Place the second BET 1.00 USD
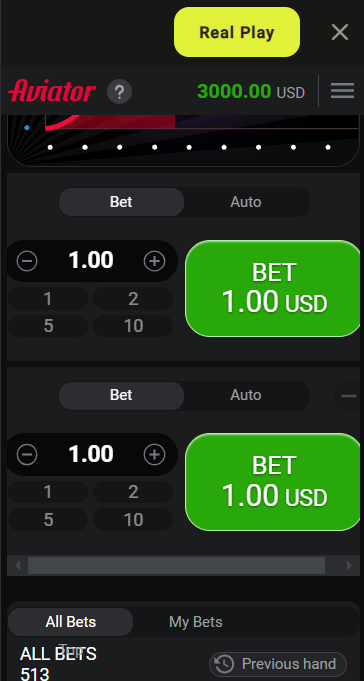Screen dimensions: 364x681 [x=273, y=482]
